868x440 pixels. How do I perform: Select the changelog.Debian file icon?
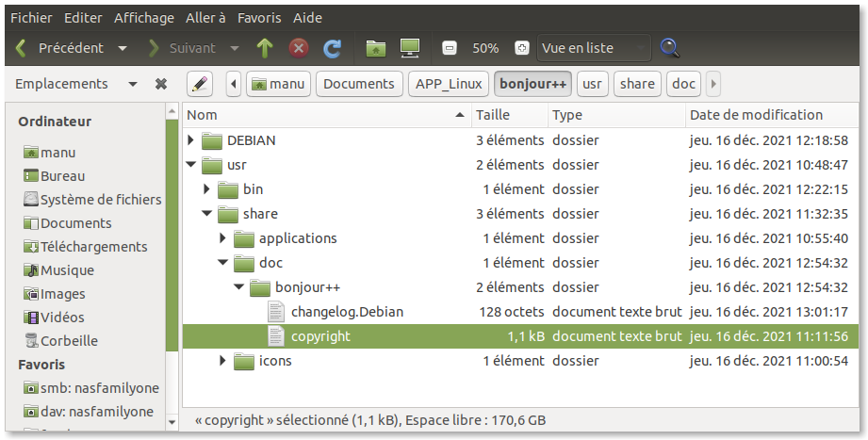(276, 312)
